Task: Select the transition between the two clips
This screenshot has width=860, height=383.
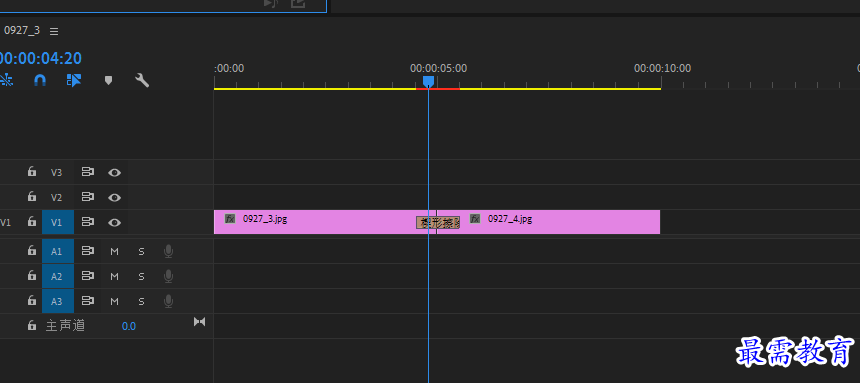Action: click(438, 222)
